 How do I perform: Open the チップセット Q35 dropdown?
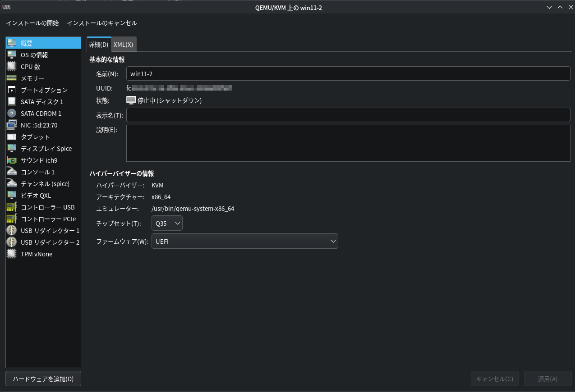click(x=167, y=223)
